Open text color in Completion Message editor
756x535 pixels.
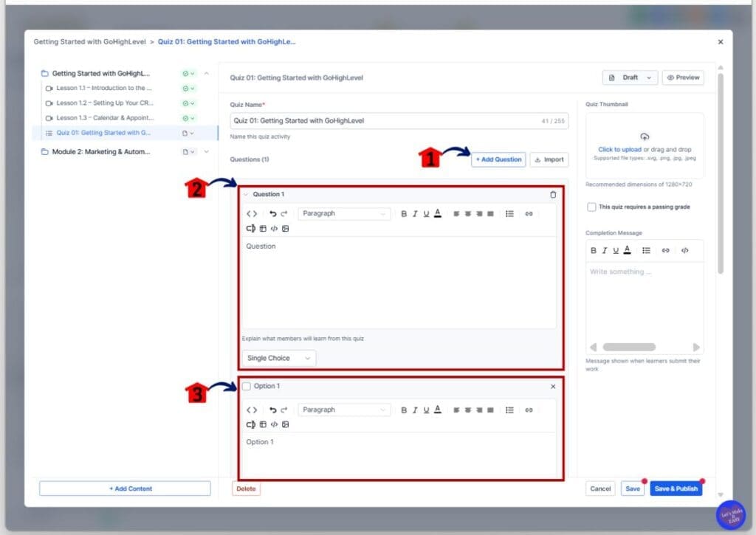pyautogui.click(x=627, y=250)
